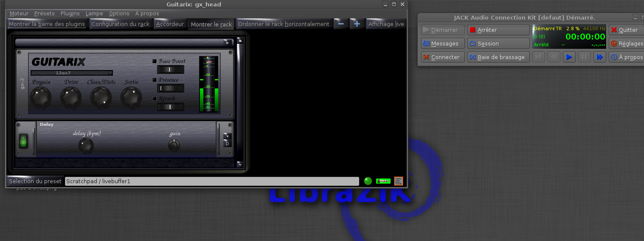Click the rewind to start button in JACK
644x241 pixels.
(539, 57)
